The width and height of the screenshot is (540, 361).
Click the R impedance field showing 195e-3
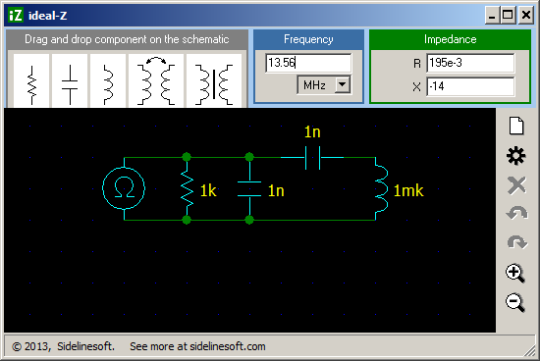(x=470, y=63)
